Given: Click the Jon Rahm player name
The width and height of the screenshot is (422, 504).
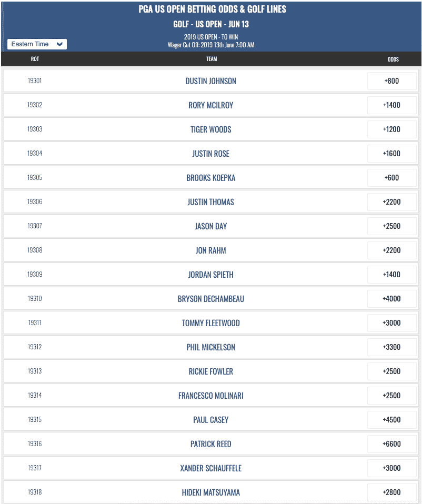Looking at the screenshot, I should pyautogui.click(x=211, y=250).
